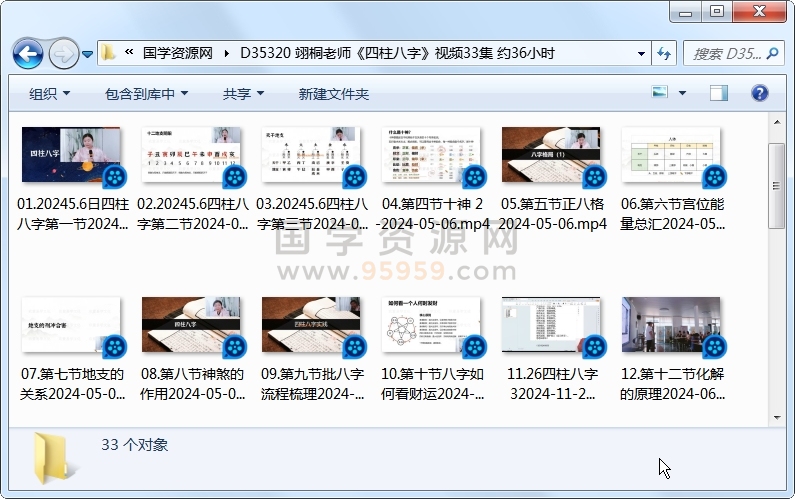
Task: Maximize the Explorer window
Action: click(717, 12)
